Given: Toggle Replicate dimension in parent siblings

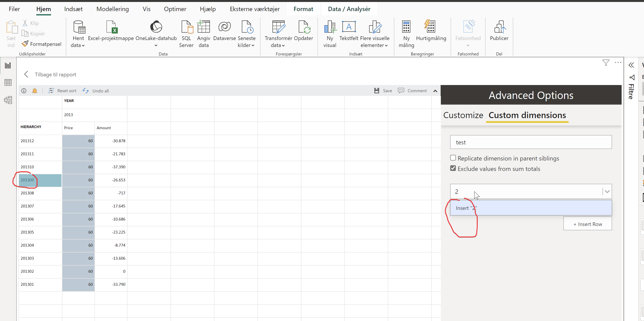Looking at the screenshot, I should 453,158.
